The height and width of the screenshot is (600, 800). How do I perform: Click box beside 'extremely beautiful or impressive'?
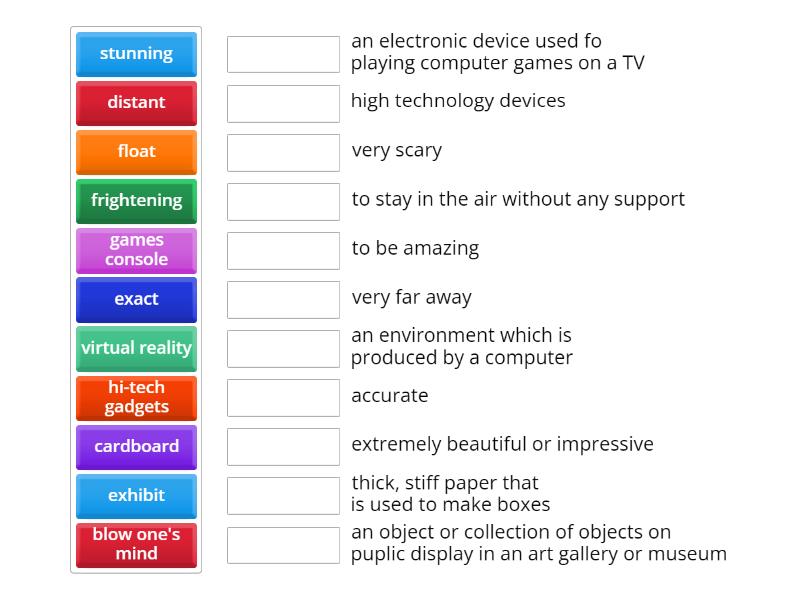pyautogui.click(x=283, y=446)
